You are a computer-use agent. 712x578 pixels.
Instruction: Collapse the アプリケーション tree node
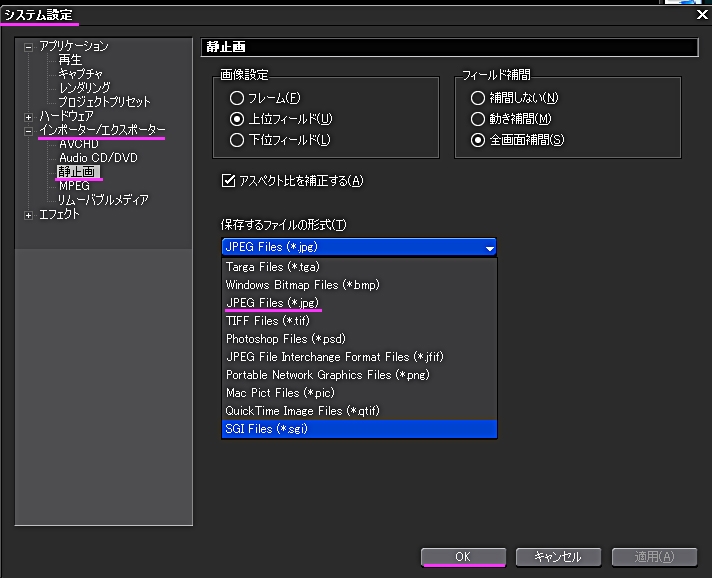29,46
